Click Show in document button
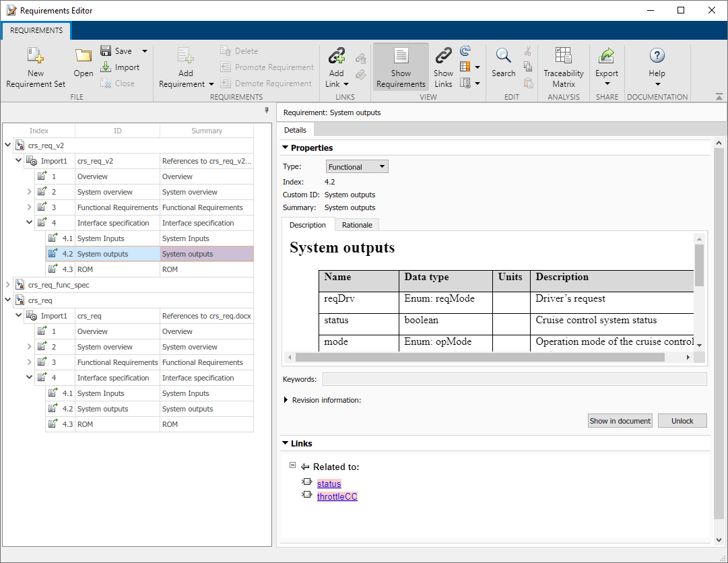Viewport: 728px width, 563px height. [x=620, y=421]
